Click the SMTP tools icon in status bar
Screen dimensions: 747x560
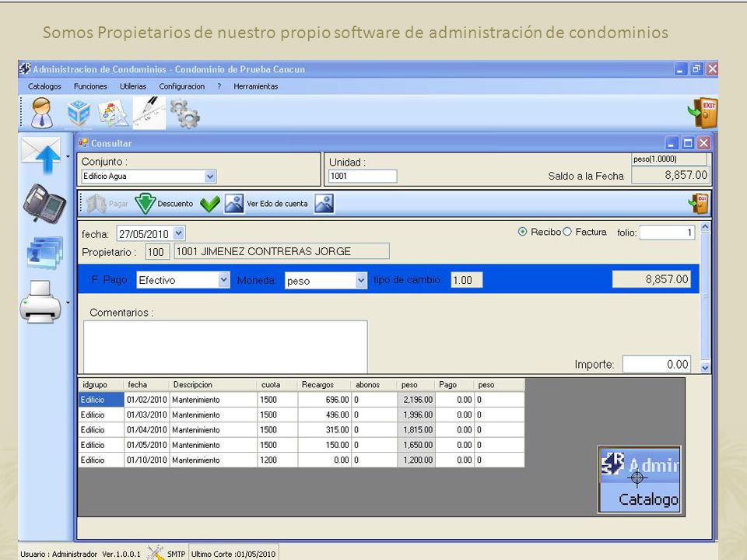pyautogui.click(x=155, y=553)
